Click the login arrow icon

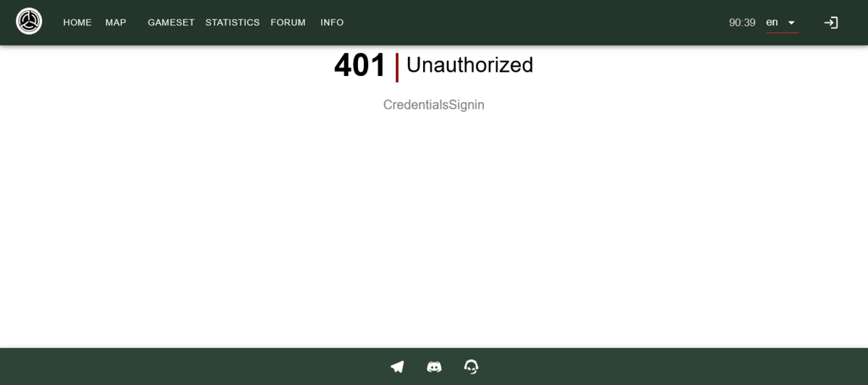[831, 22]
